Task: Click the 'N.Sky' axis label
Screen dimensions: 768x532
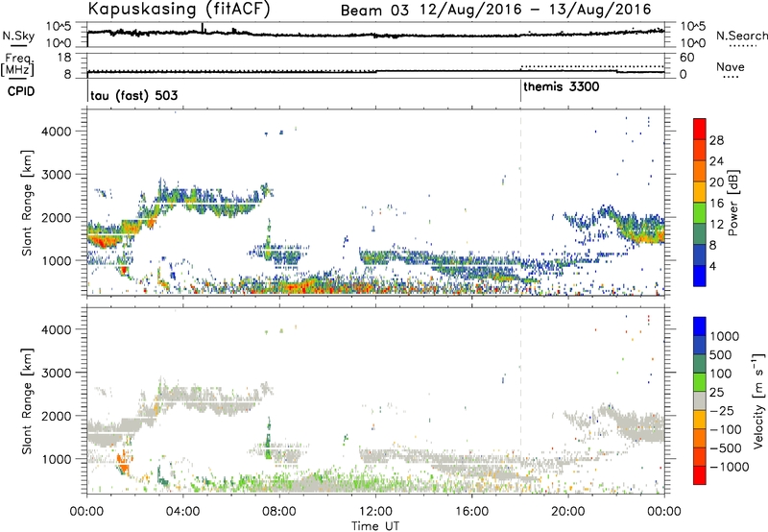Action: coord(18,36)
